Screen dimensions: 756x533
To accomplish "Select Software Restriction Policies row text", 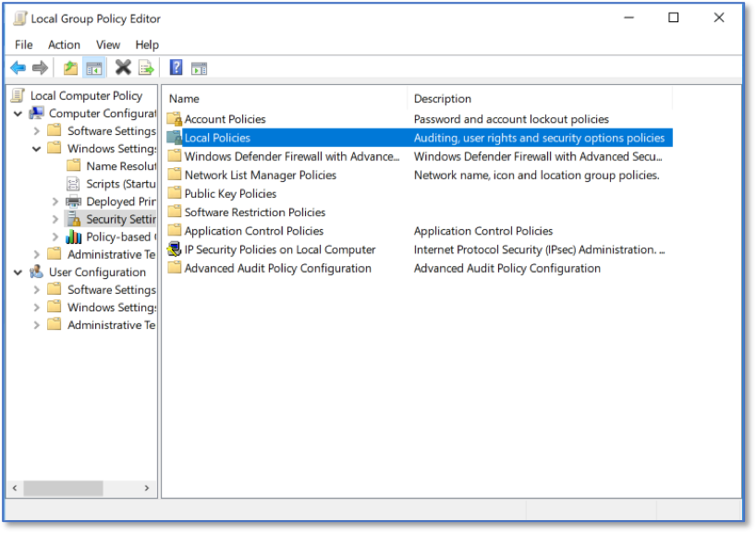I will 254,212.
